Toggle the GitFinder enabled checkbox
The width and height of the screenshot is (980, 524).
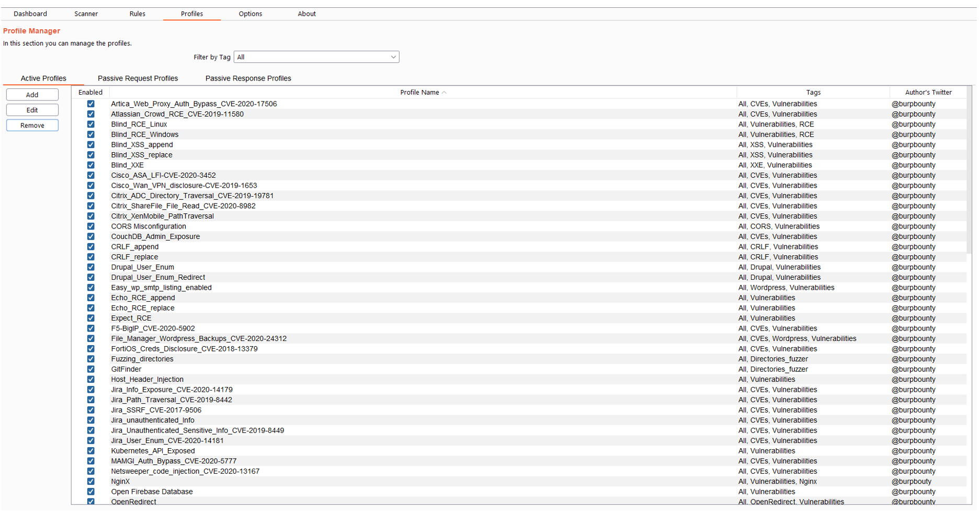click(x=90, y=369)
